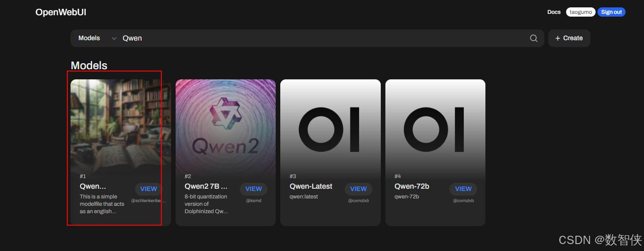This screenshot has width=644, height=251.
Task: Click the '8-bit quantization' description
Action: coord(206,204)
